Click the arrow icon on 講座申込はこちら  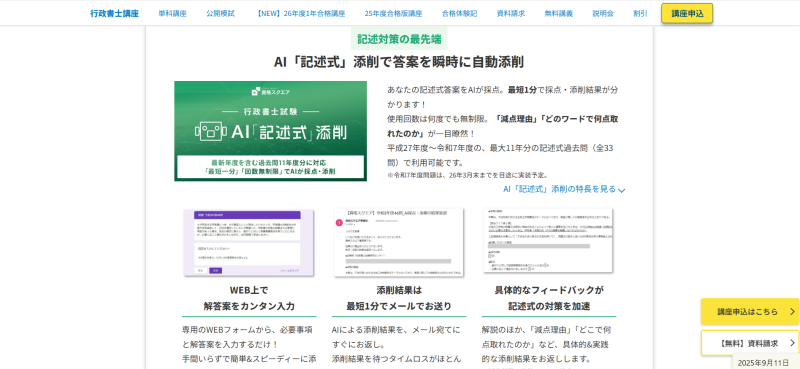[792, 311]
